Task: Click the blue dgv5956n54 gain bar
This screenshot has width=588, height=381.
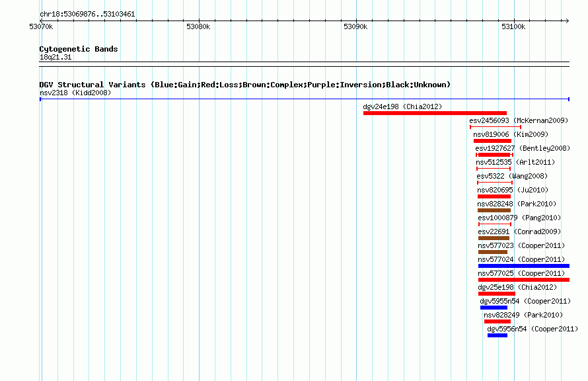Action: coord(497,335)
